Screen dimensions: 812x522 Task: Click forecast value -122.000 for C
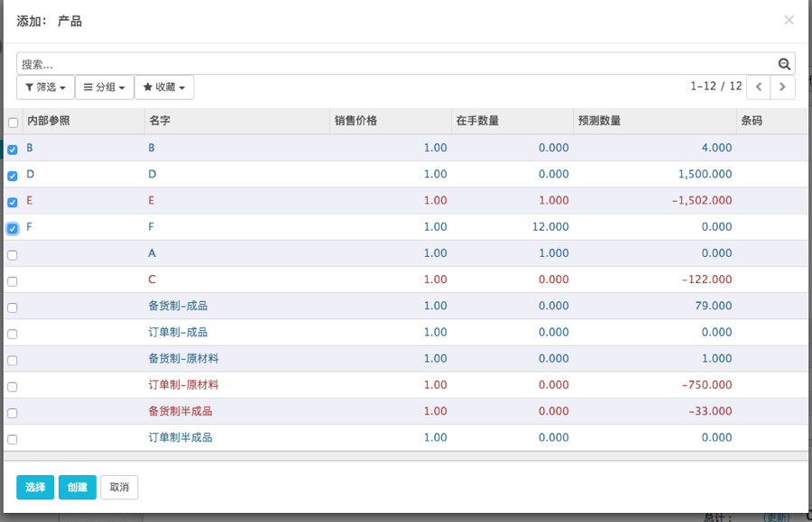(x=706, y=279)
